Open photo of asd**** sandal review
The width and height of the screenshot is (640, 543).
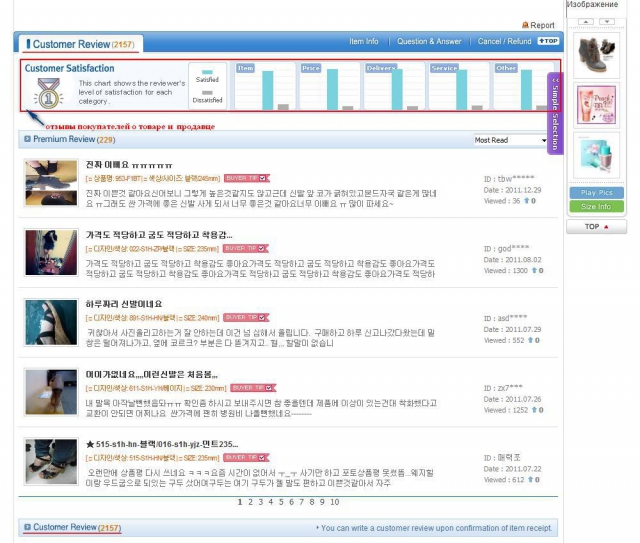(51, 322)
